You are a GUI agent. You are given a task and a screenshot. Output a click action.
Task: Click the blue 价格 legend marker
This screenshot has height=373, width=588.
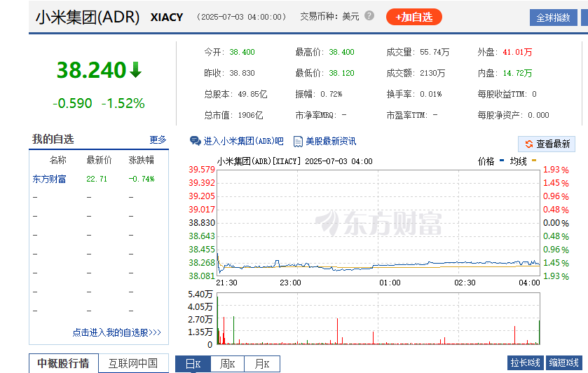pos(502,161)
